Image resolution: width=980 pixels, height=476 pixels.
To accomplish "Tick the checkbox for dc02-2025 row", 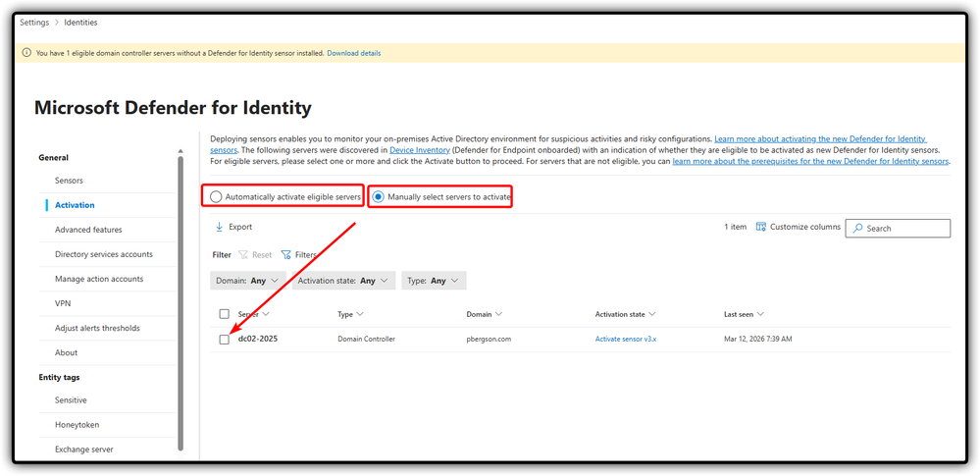I will coord(225,339).
